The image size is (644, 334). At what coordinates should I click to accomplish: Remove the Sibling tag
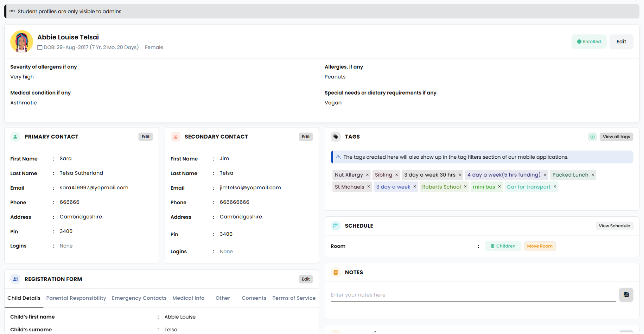click(396, 175)
